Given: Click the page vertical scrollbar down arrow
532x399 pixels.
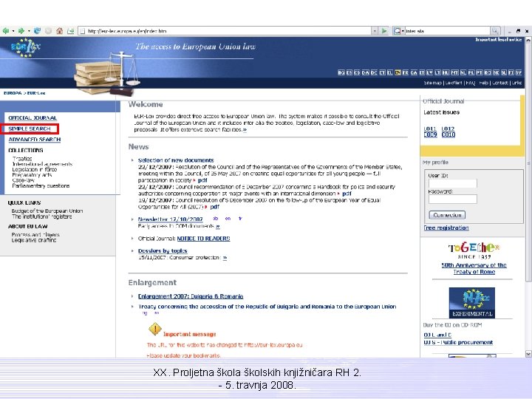Looking at the screenshot, I should coord(528,354).
